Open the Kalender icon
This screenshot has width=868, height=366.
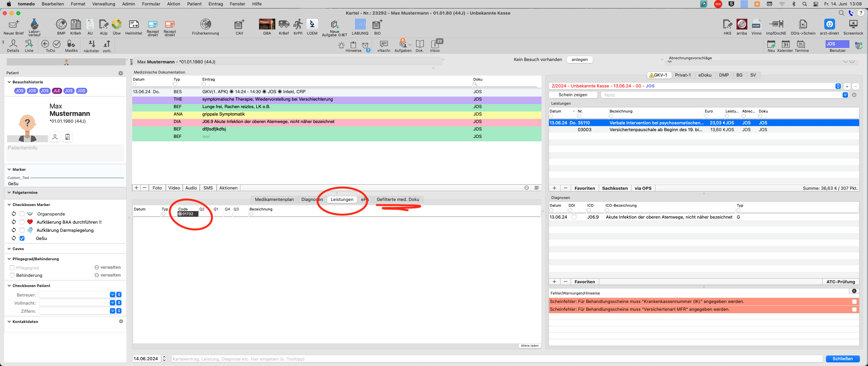[x=785, y=46]
